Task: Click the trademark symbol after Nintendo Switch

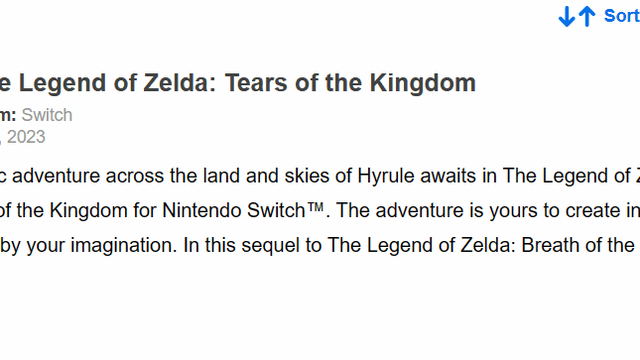Action: (315, 207)
